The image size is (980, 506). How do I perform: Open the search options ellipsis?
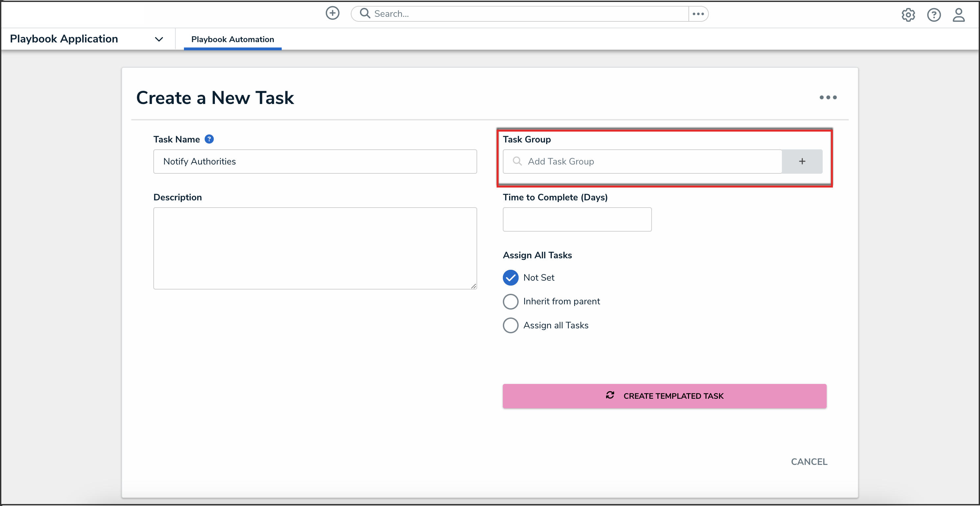[x=698, y=14]
